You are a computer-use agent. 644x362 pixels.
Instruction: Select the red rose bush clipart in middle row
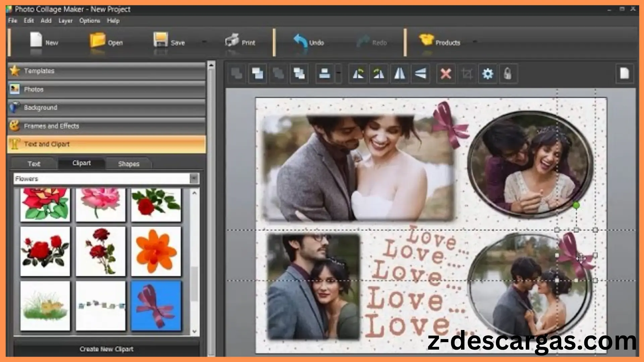[45, 251]
